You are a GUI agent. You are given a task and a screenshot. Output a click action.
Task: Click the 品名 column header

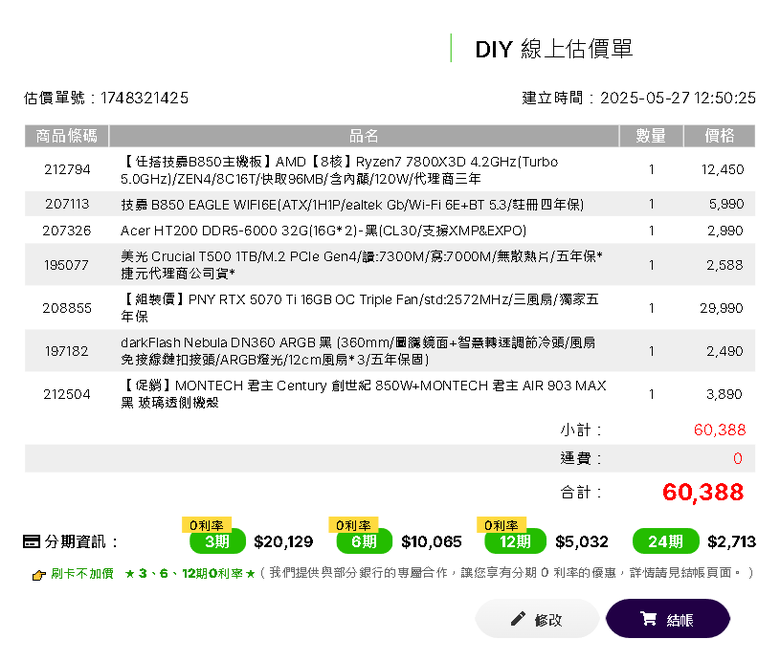pyautogui.click(x=364, y=136)
